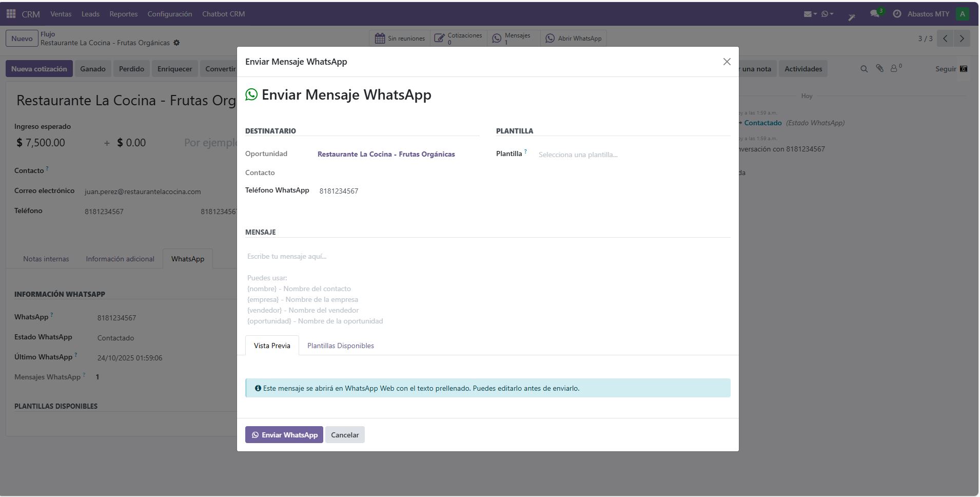Open the Reportes menu
Viewport: 980px width, 497px height.
(x=123, y=14)
